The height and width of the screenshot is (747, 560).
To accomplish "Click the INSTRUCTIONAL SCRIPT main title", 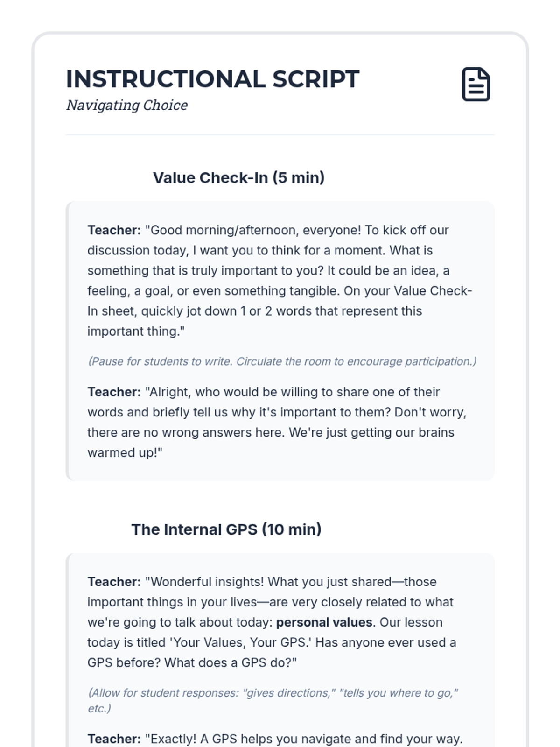I will click(213, 79).
